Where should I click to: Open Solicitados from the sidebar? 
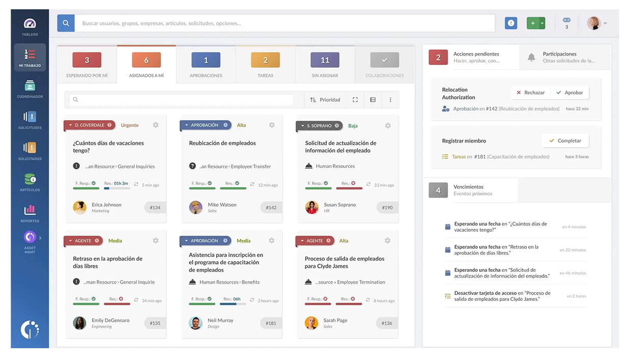point(30,151)
